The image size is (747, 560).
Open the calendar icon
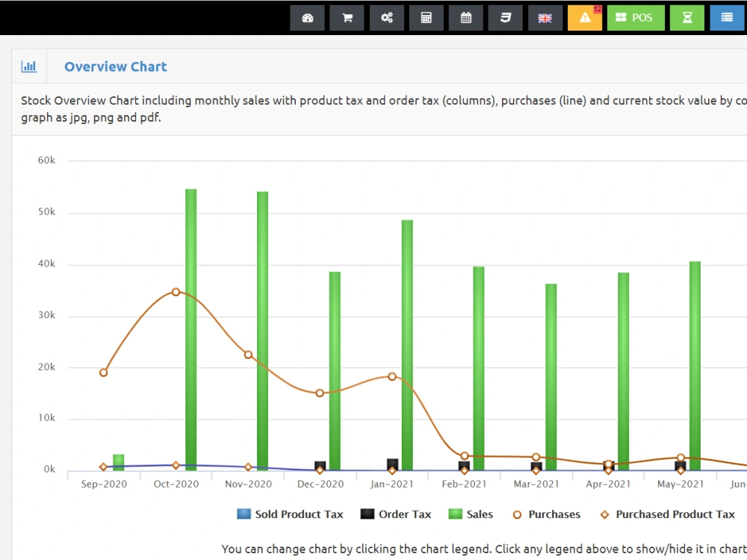[x=466, y=18]
